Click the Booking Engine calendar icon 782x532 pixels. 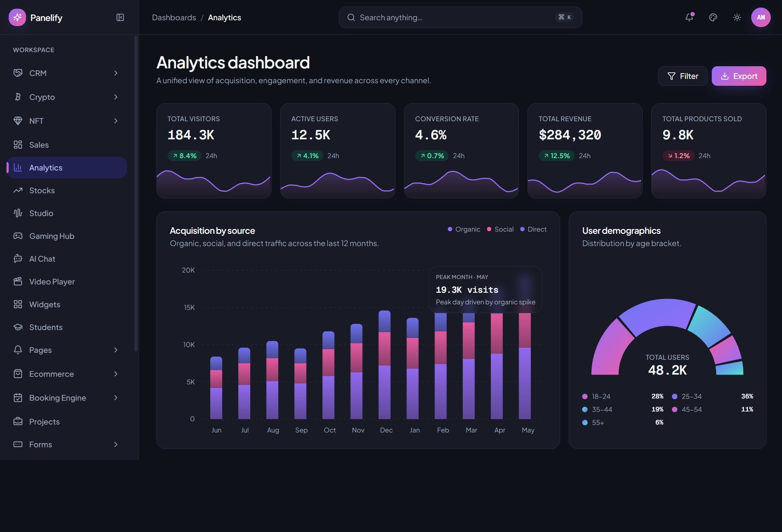[x=18, y=398]
